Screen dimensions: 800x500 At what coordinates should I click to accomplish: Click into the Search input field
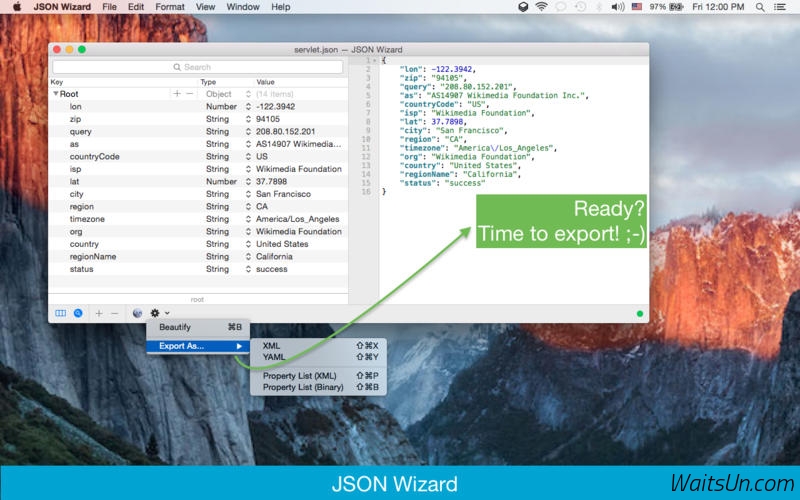point(197,67)
